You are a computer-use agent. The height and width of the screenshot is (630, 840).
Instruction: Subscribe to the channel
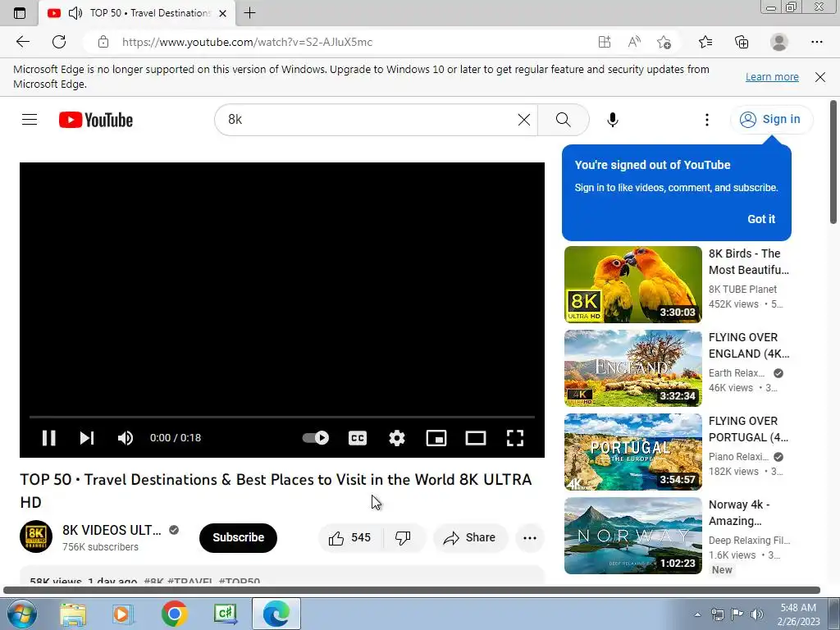239,537
